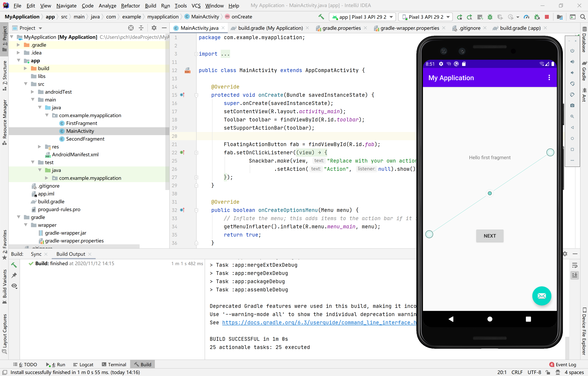Viewport: 588px width, 376px height.
Task: Open the Analyze menu
Action: pos(107,5)
